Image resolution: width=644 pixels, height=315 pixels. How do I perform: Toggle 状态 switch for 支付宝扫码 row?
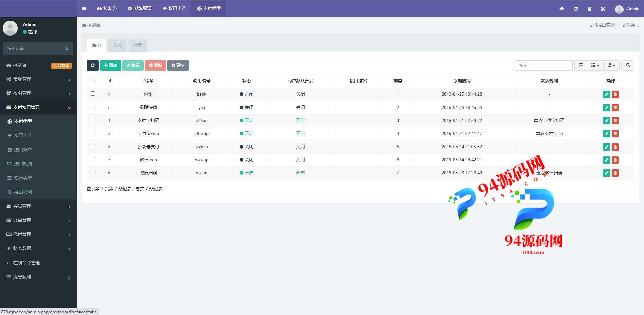click(246, 121)
